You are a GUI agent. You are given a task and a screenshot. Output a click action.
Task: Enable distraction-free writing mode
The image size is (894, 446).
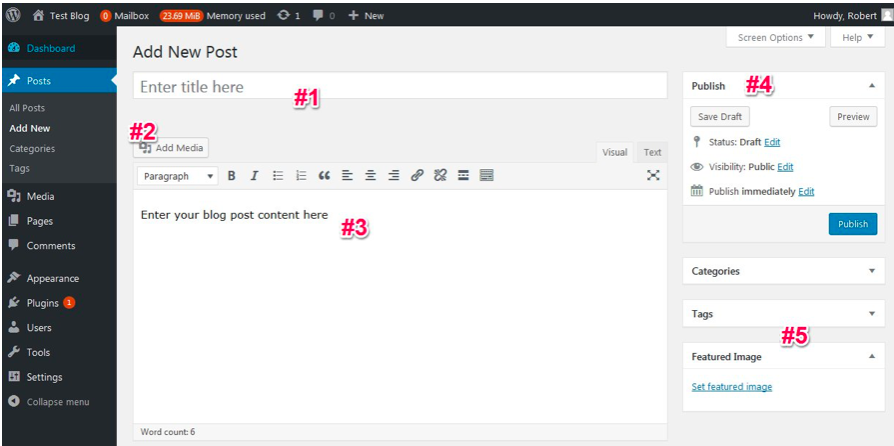click(653, 176)
